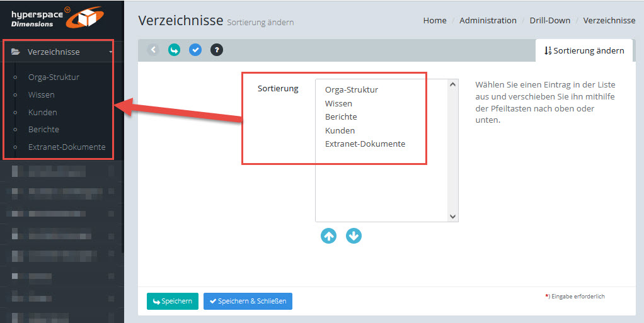
Task: Click the hyperspace Dimensions logo
Action: pyautogui.click(x=57, y=16)
